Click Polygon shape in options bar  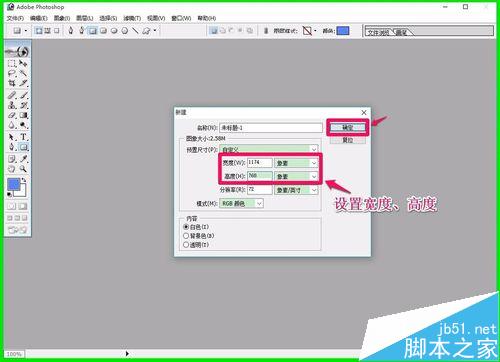click(125, 31)
